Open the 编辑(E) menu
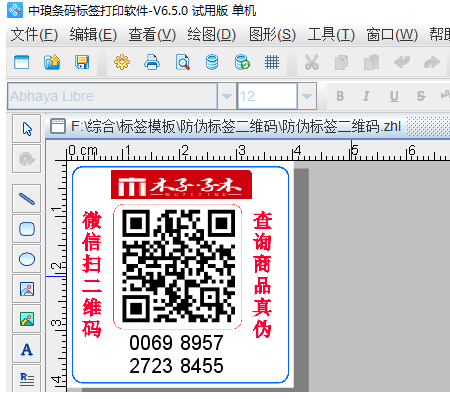Image resolution: width=450 pixels, height=399 pixels. tap(93, 35)
